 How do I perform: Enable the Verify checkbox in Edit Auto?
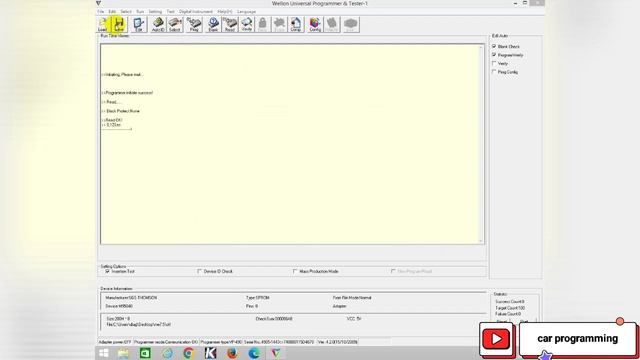pyautogui.click(x=494, y=63)
